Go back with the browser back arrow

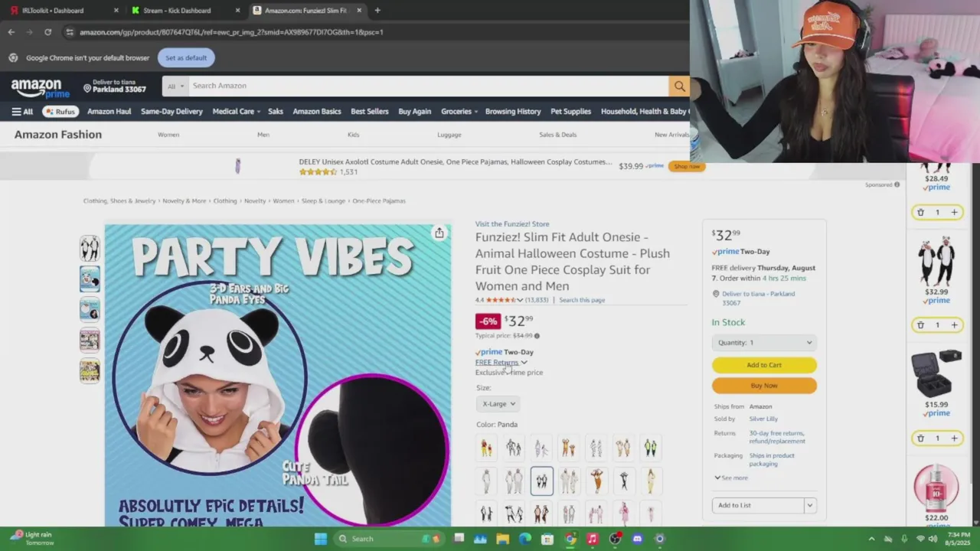pos(11,32)
